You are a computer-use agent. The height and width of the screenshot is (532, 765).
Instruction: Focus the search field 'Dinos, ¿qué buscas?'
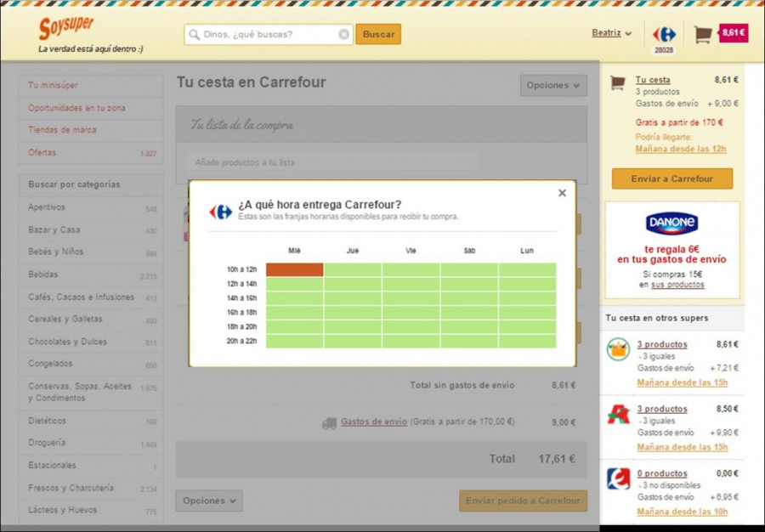coord(269,34)
